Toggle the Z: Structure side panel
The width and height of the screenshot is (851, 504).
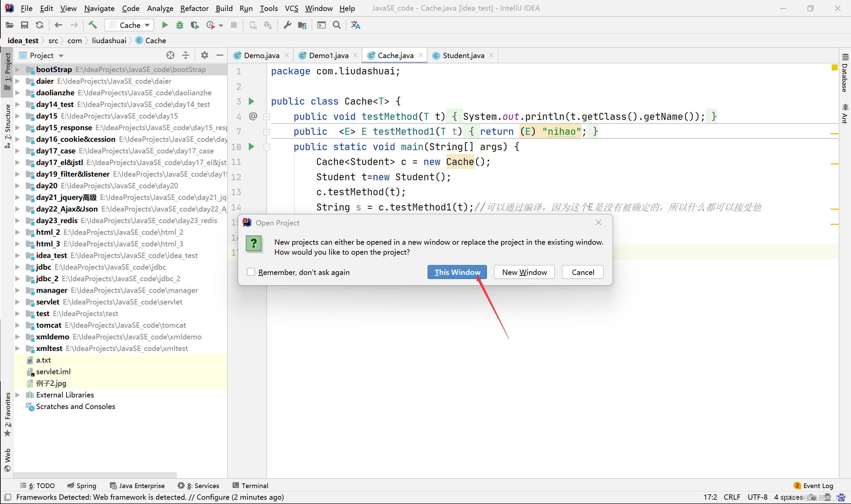(8, 127)
